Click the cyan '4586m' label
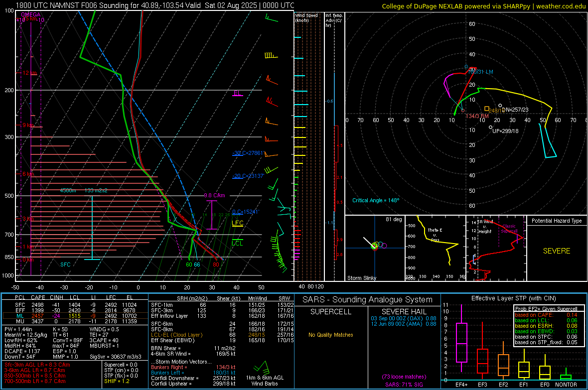The height and width of the screenshot is (390, 588). click(x=68, y=190)
